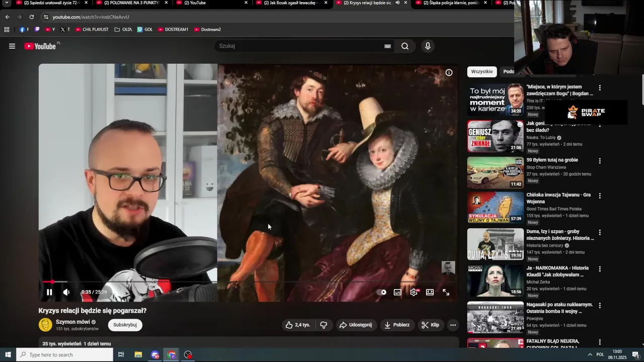644x362 pixels.
Task: Open the on-screen keyboard in search
Action: pos(387,46)
